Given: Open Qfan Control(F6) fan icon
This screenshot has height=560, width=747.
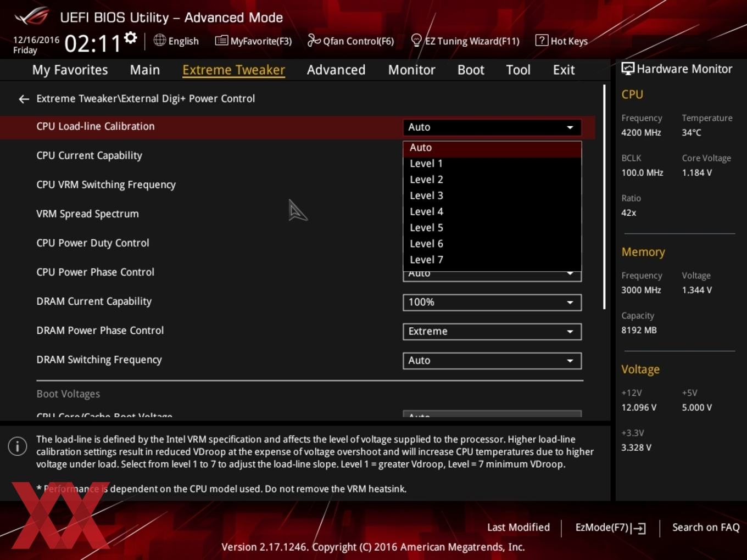Looking at the screenshot, I should (314, 40).
